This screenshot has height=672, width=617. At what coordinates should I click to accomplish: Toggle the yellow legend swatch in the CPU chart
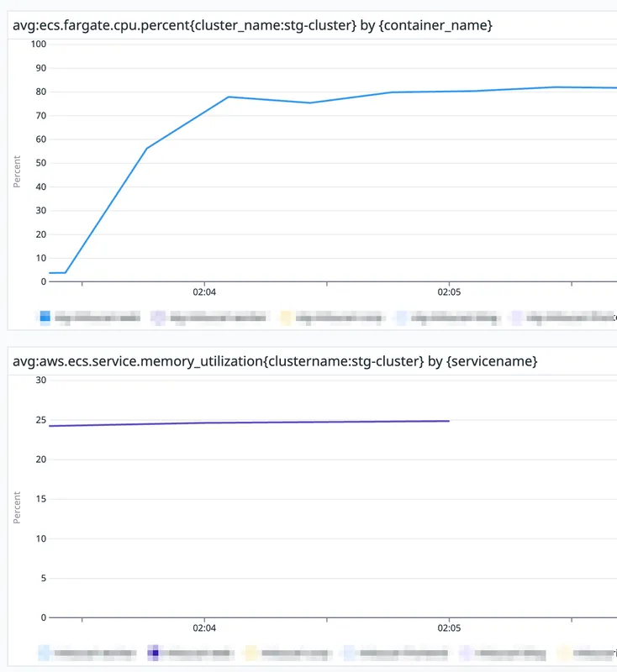click(285, 318)
